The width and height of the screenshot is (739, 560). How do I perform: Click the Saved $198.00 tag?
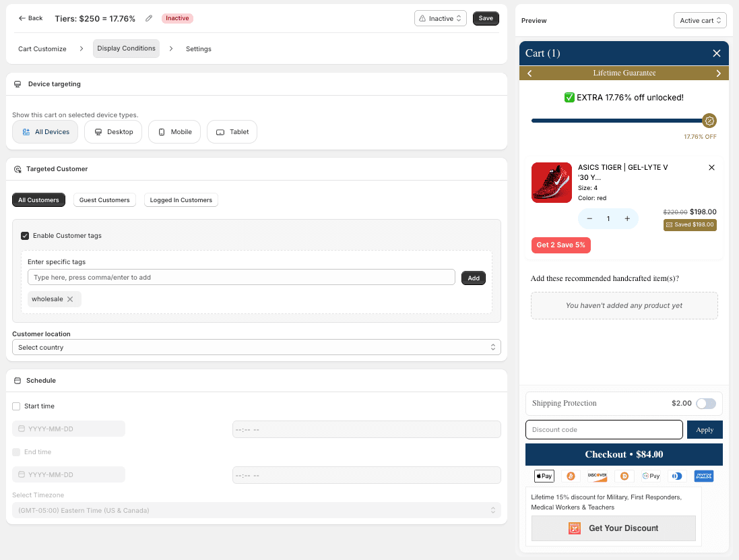690,225
